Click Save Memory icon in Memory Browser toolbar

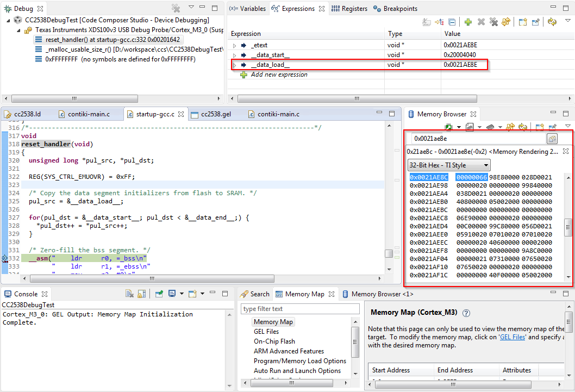[470, 127]
